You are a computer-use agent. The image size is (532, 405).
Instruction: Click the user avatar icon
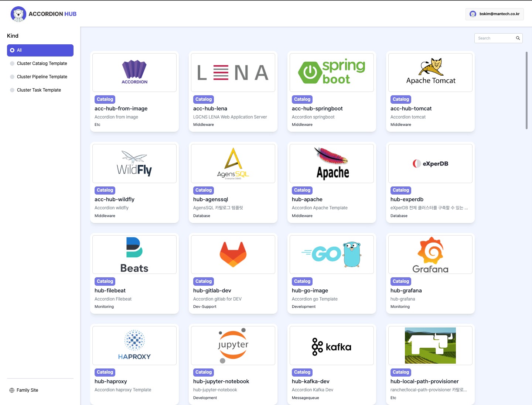click(473, 14)
